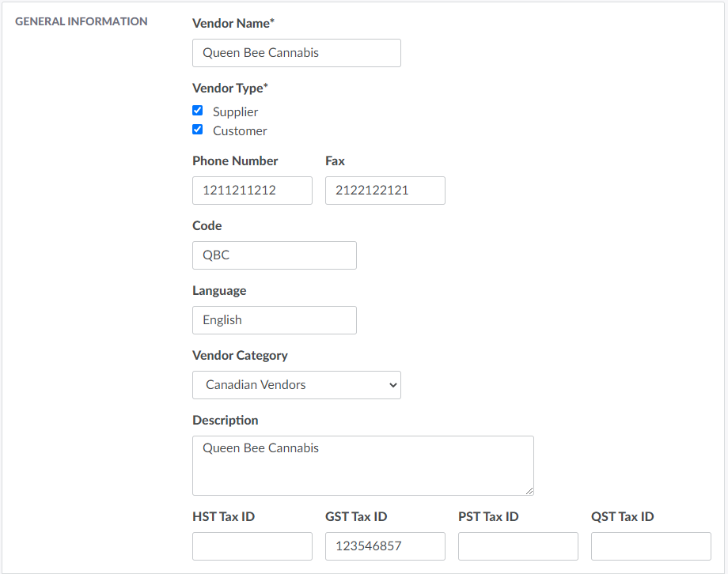Click into the Fax number field

(x=385, y=191)
